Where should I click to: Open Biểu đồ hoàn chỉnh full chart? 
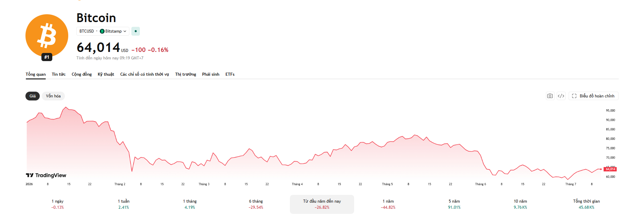(x=594, y=96)
